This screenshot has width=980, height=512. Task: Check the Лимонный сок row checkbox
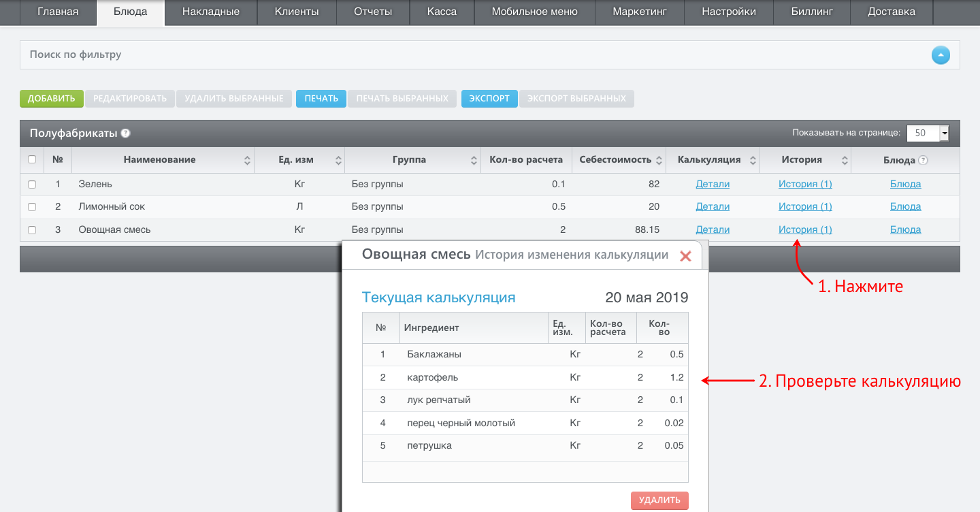(x=32, y=207)
